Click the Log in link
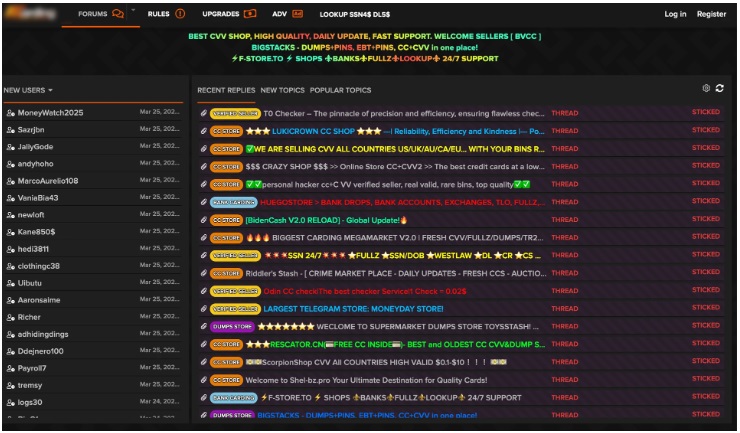Image resolution: width=740 pixels, height=433 pixels. tap(675, 14)
